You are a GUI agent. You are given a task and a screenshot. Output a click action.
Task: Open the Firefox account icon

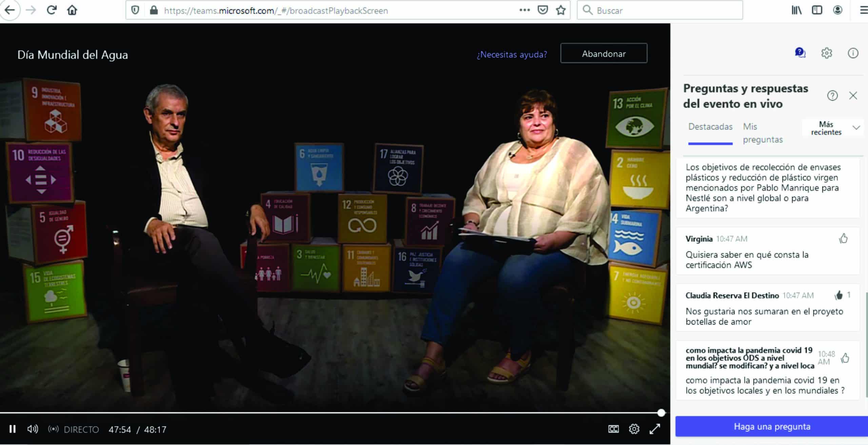837,10
